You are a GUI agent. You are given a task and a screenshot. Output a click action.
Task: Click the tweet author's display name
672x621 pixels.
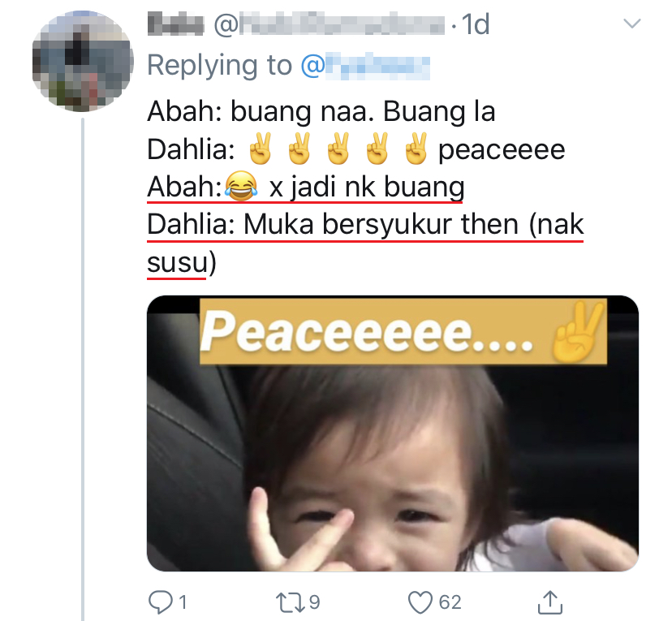click(x=174, y=25)
